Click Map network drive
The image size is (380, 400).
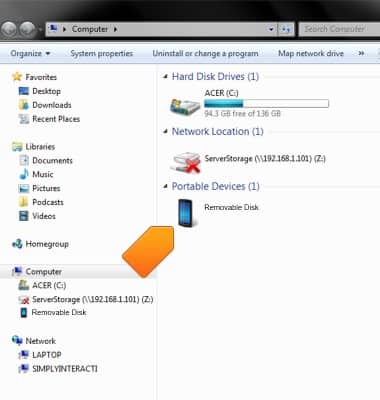[x=311, y=53]
